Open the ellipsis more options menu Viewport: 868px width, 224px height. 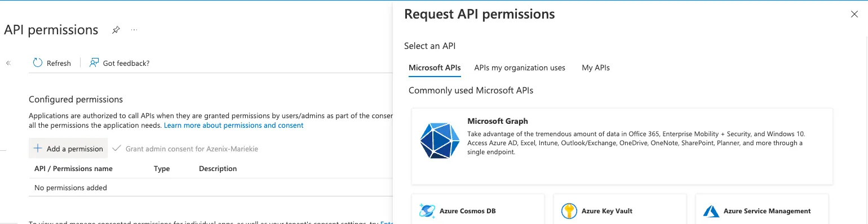pos(134,30)
